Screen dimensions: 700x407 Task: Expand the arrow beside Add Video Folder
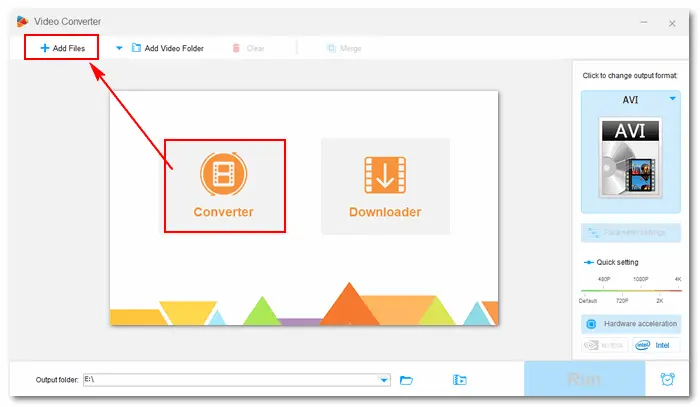coord(119,48)
